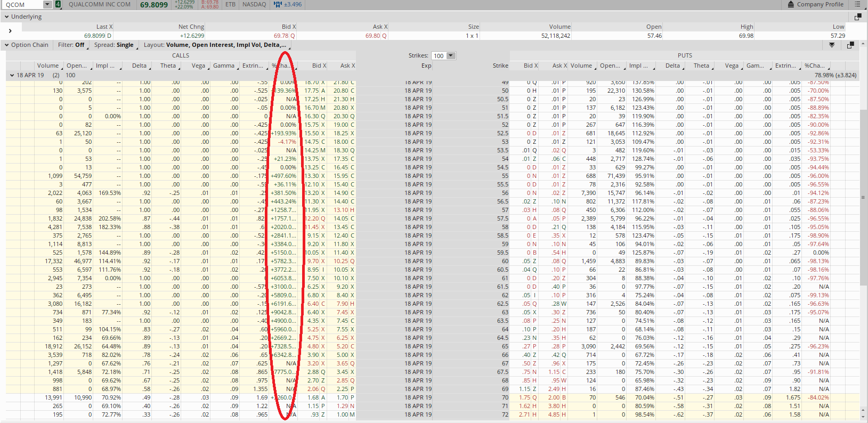This screenshot has height=423, width=868.
Task: Open the Strikes 100 dropdown
Action: tap(451, 55)
